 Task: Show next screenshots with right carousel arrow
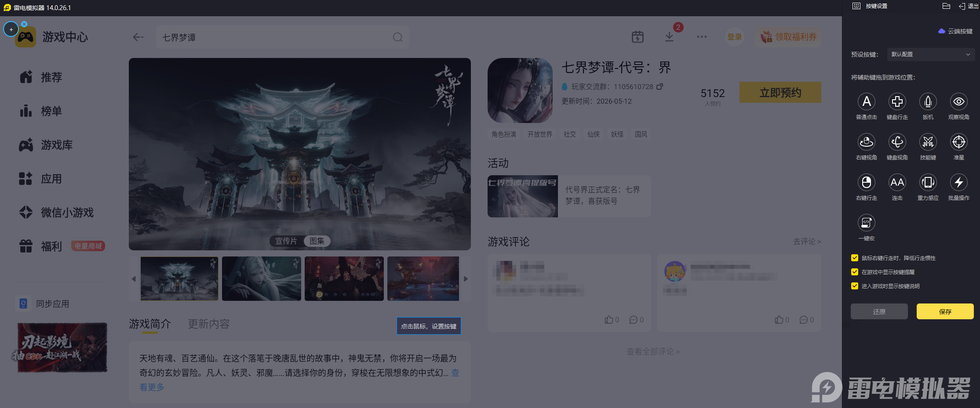466,279
